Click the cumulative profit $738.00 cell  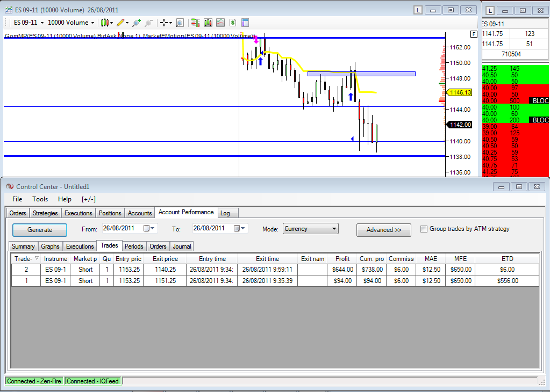(372, 270)
